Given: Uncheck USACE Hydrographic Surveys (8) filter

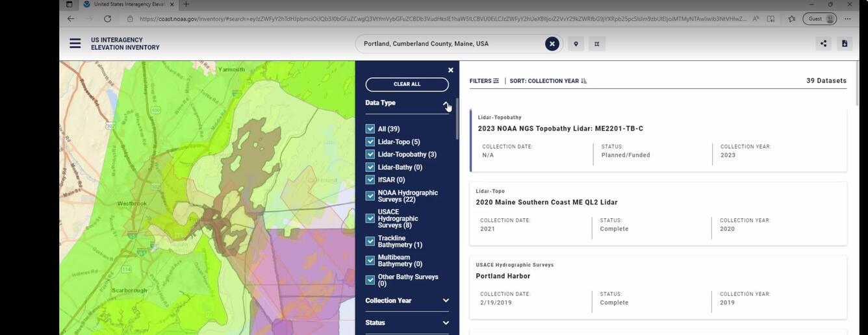Looking at the screenshot, I should coord(370,218).
